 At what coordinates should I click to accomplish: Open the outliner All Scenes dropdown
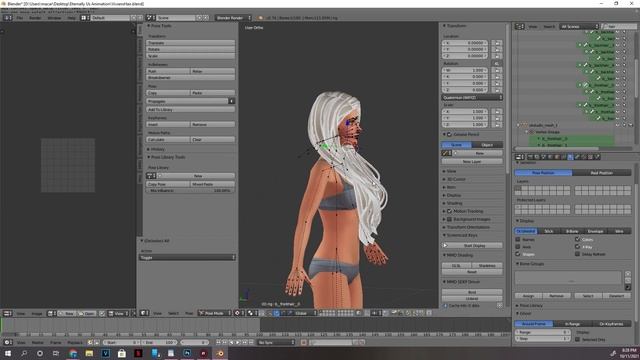click(579, 27)
